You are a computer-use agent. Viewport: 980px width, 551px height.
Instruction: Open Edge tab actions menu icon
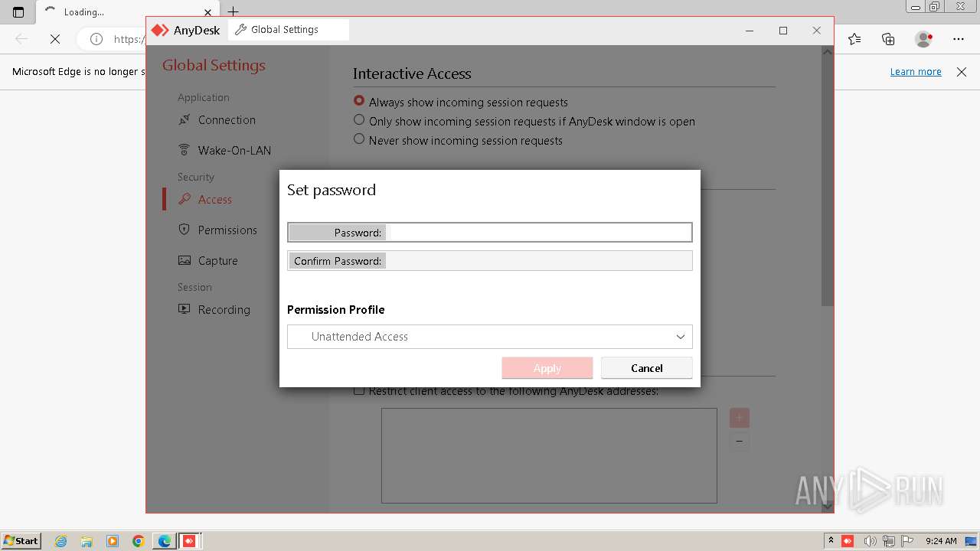coord(18,11)
